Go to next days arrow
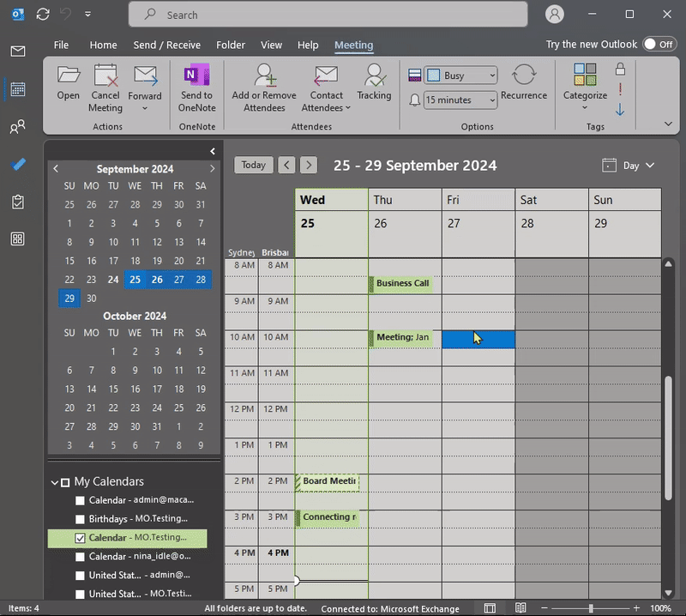The height and width of the screenshot is (616, 686). point(309,165)
